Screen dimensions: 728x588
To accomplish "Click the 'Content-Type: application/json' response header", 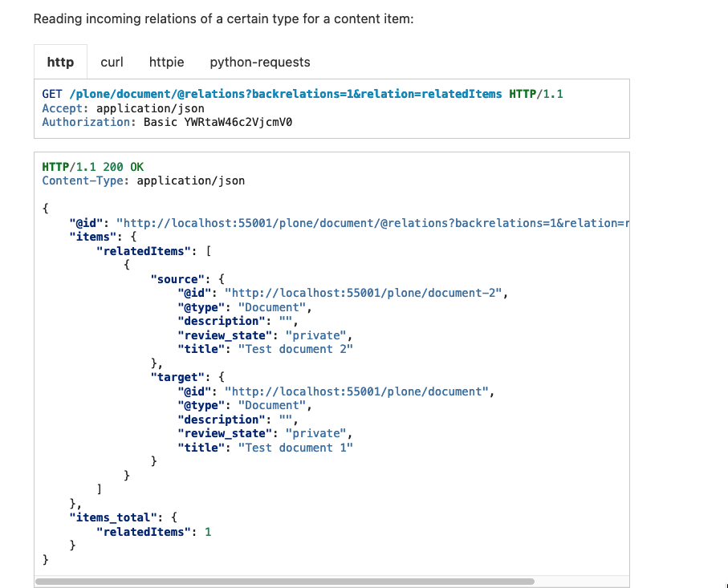I will [144, 181].
